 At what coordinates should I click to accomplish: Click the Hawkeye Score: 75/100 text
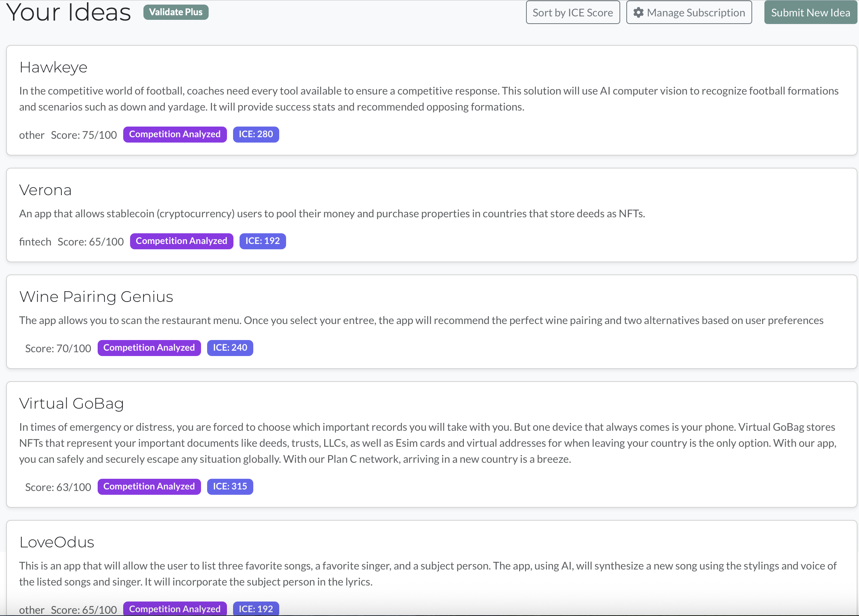[84, 135]
